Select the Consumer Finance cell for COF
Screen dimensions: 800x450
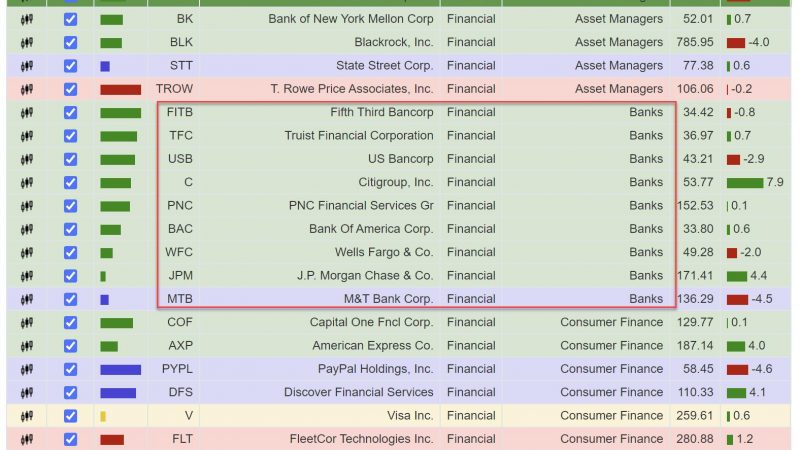pos(611,322)
